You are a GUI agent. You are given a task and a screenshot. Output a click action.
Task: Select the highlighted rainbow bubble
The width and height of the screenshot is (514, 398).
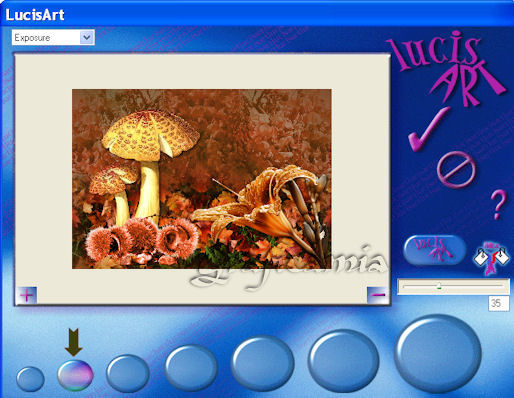pos(75,375)
